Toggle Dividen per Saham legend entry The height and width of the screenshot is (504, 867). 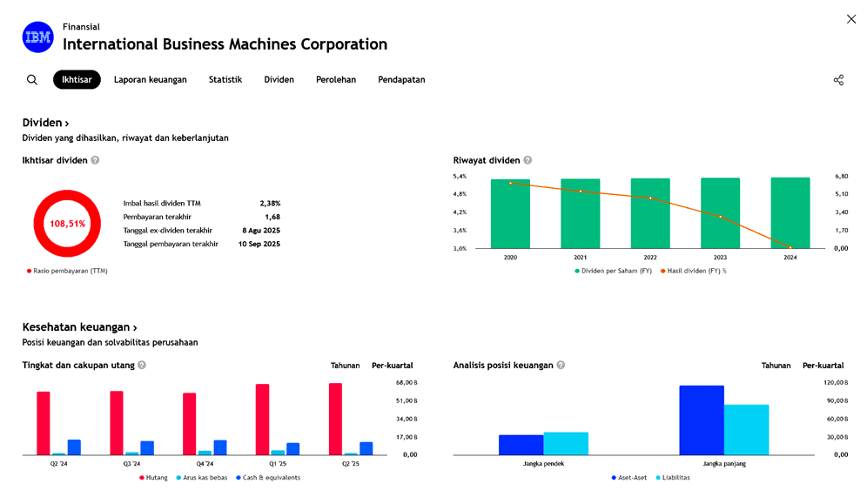click(613, 271)
